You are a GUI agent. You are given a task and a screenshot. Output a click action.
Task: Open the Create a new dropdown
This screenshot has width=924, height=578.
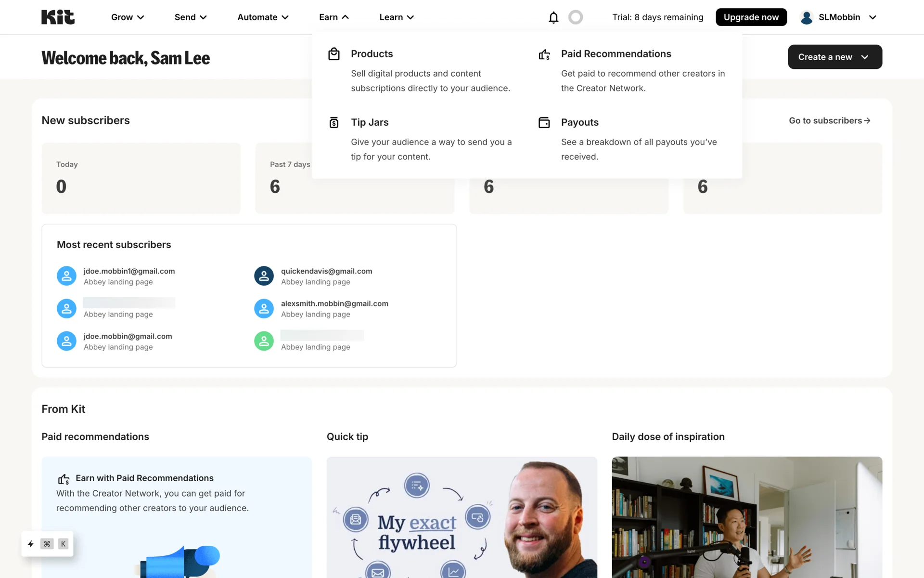tap(834, 57)
